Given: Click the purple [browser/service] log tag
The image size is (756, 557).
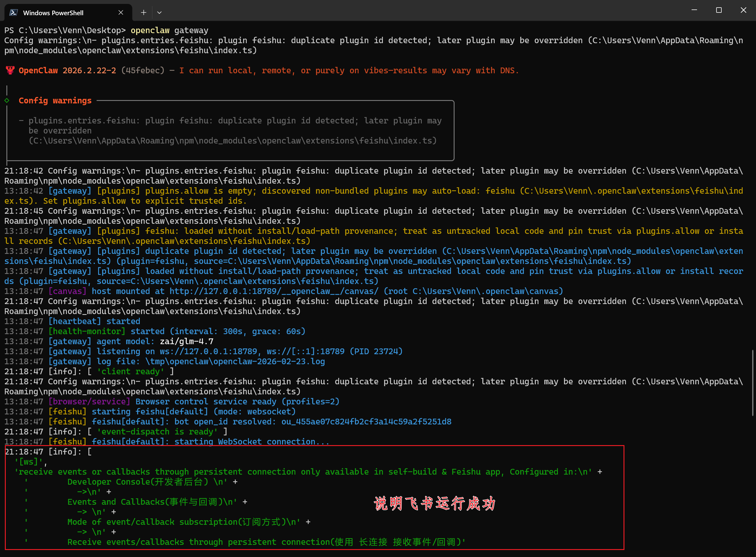Looking at the screenshot, I should coord(89,402).
